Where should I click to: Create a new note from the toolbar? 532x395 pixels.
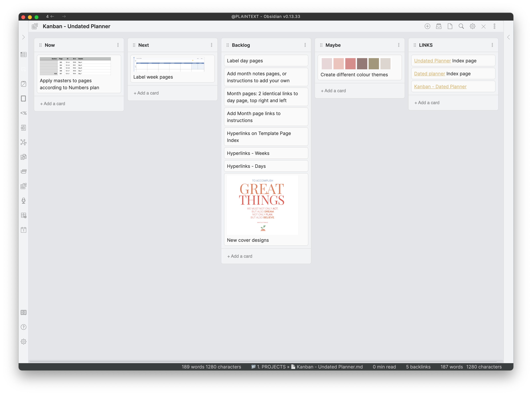(450, 26)
